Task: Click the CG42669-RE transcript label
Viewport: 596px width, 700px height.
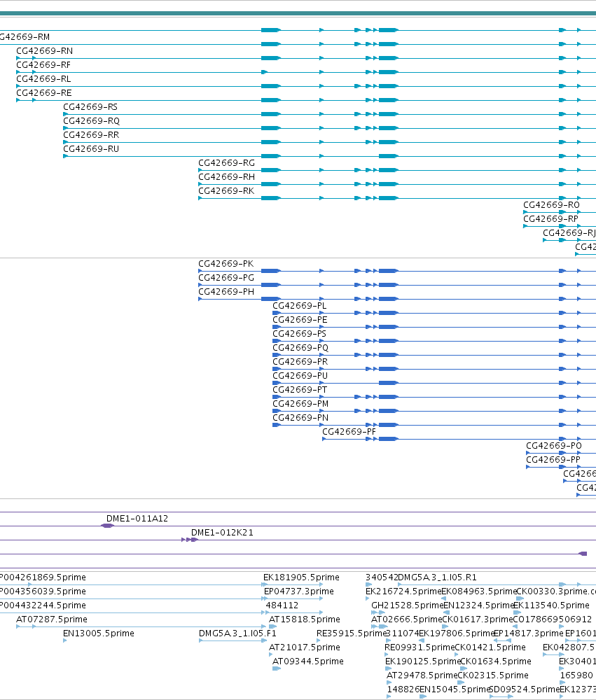Action: point(44,93)
